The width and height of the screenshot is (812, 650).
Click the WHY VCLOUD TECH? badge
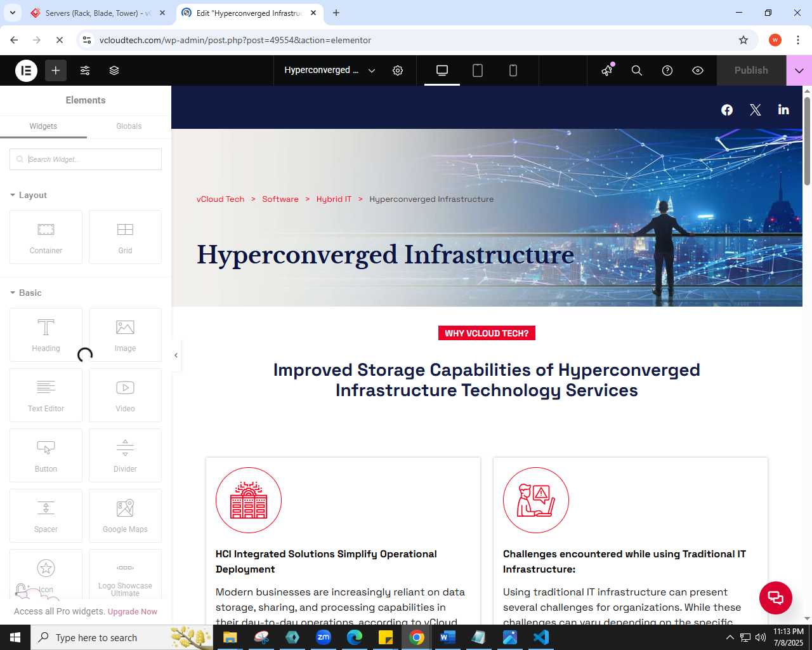487,333
